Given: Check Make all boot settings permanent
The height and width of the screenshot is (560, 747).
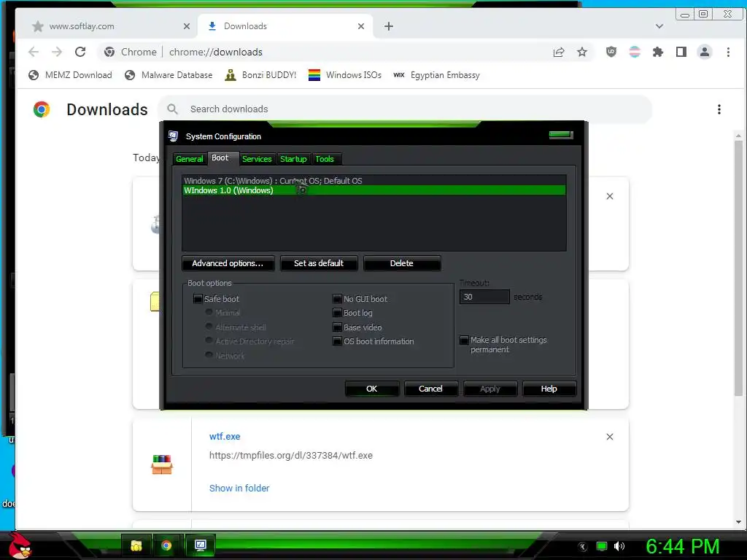Looking at the screenshot, I should tap(464, 340).
